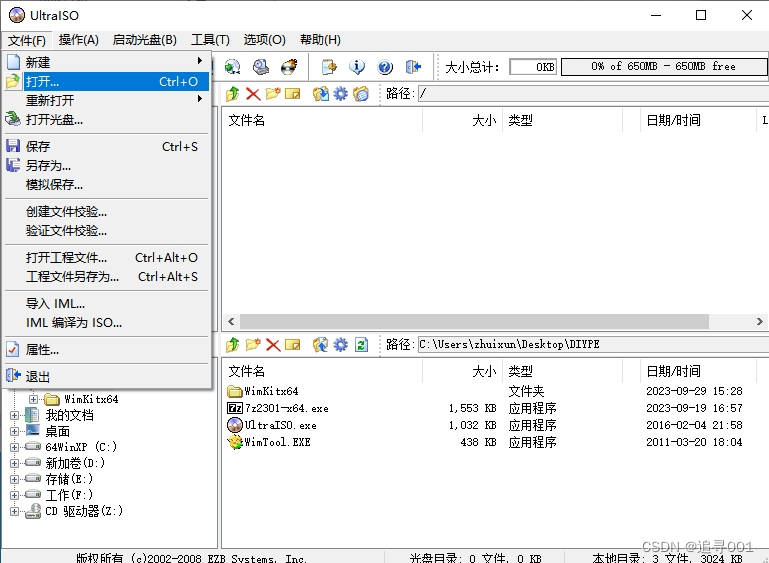The width and height of the screenshot is (769, 563).
Task: Choose 保存 from the File menu
Action: 107,147
